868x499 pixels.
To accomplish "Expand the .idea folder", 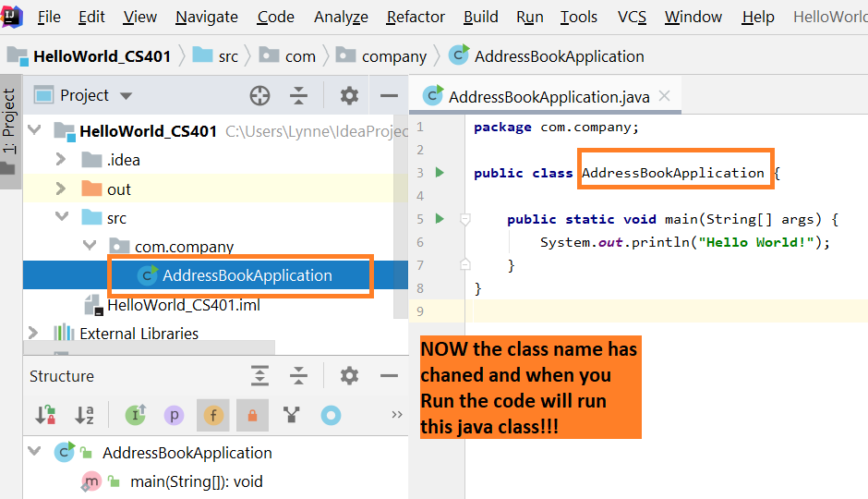I will tap(61, 160).
